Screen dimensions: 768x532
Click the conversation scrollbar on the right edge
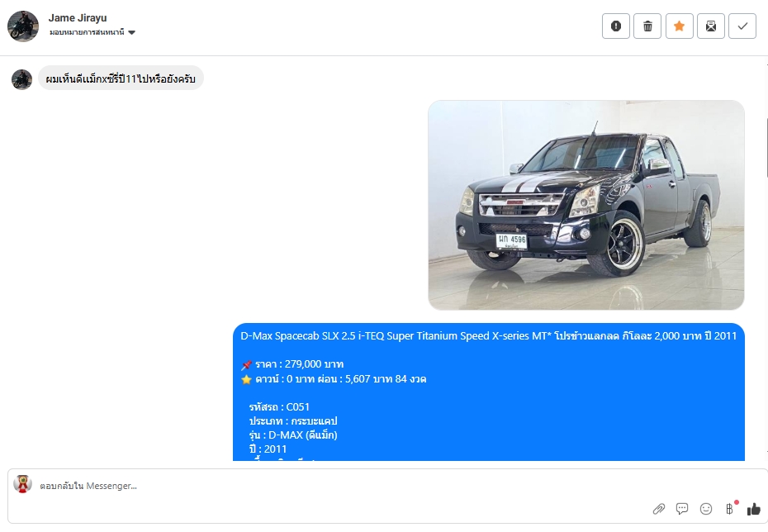tap(766, 147)
